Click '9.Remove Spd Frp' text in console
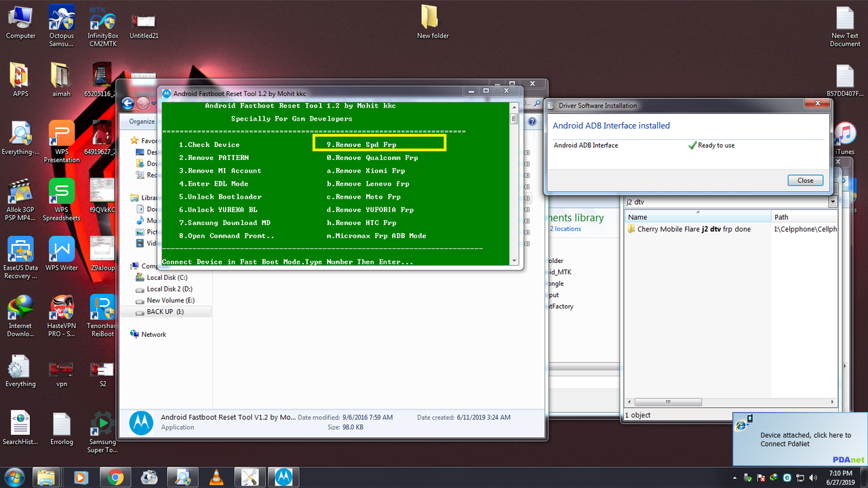Viewport: 868px width, 488px height. tap(361, 145)
